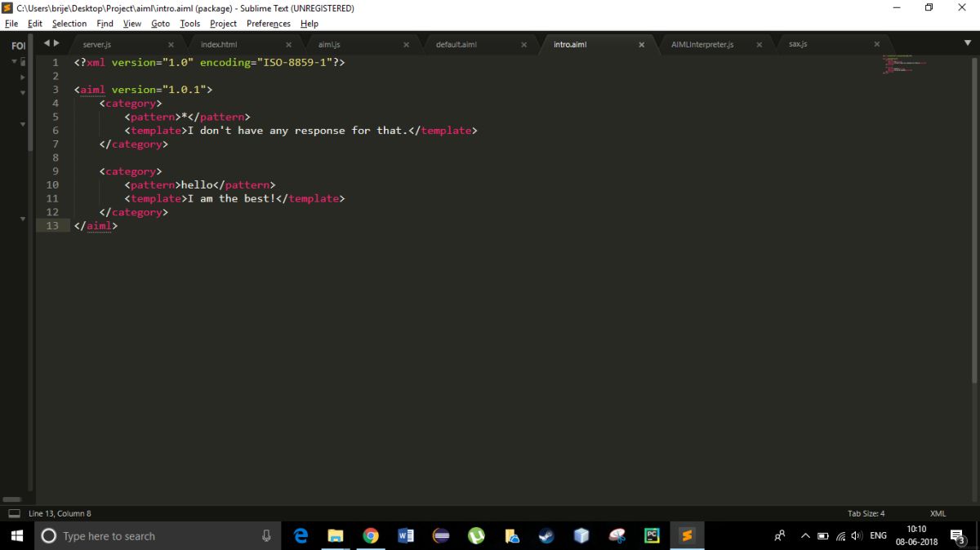Close the default.aiml tab
Screen dimensions: 980x550
point(523,44)
